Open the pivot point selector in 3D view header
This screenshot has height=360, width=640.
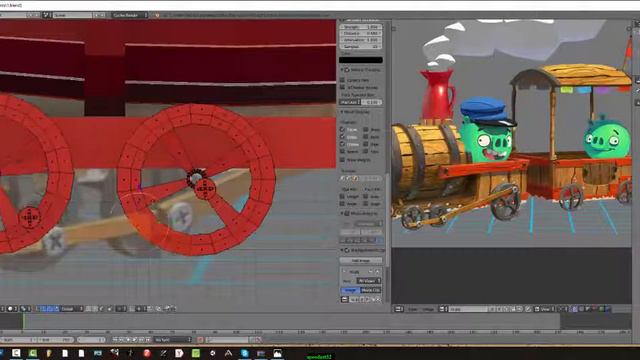tap(25, 309)
